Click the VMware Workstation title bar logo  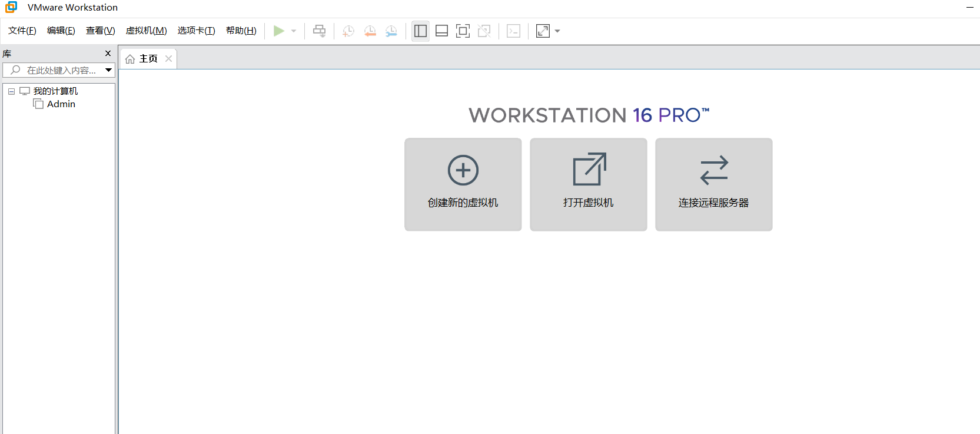(x=11, y=7)
